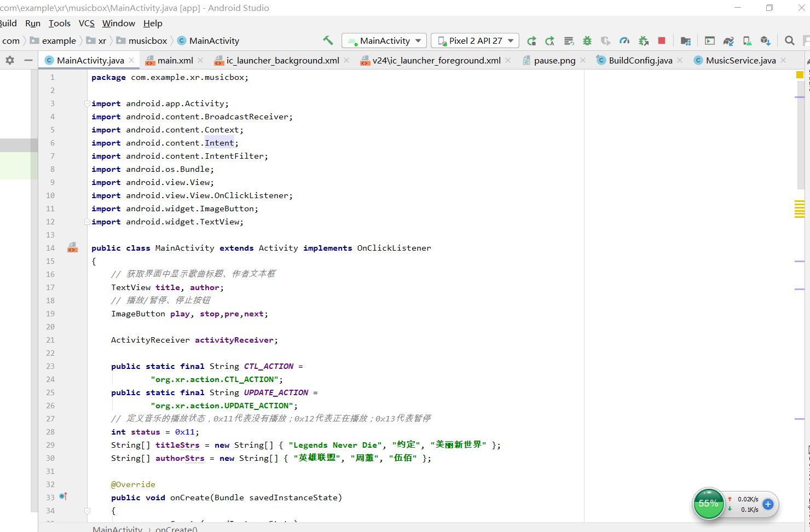Viewport: 810px width, 532px height.
Task: Click the CTL_ACTION constant on line 23
Action: (269, 366)
